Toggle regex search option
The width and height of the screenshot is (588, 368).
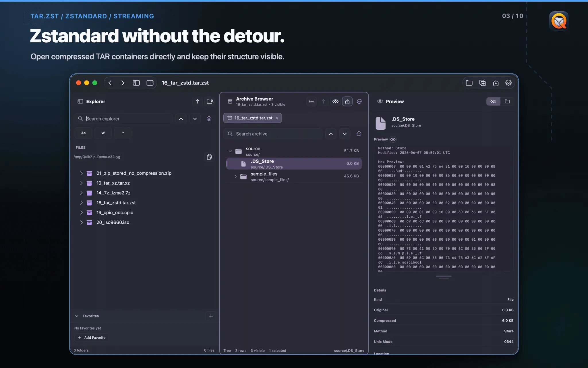click(123, 133)
